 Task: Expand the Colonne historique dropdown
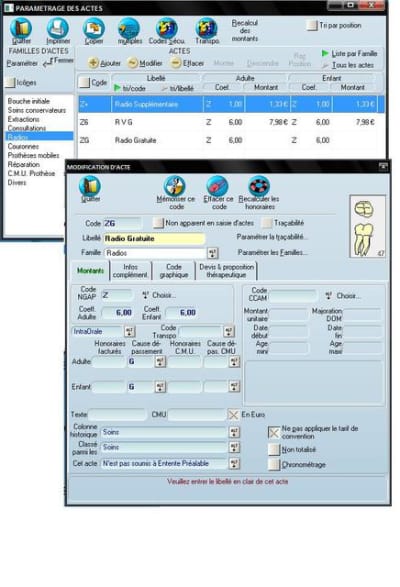click(234, 432)
